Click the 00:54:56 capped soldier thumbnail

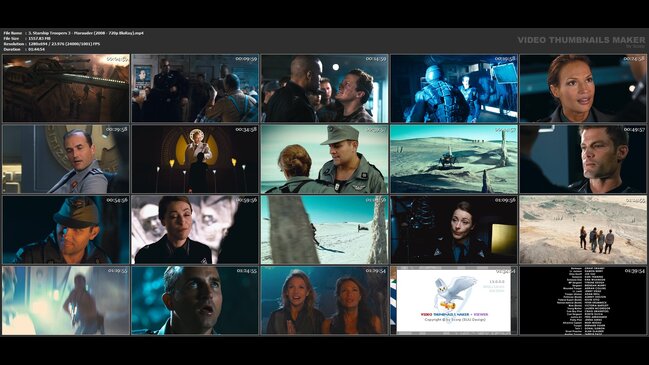[66, 230]
